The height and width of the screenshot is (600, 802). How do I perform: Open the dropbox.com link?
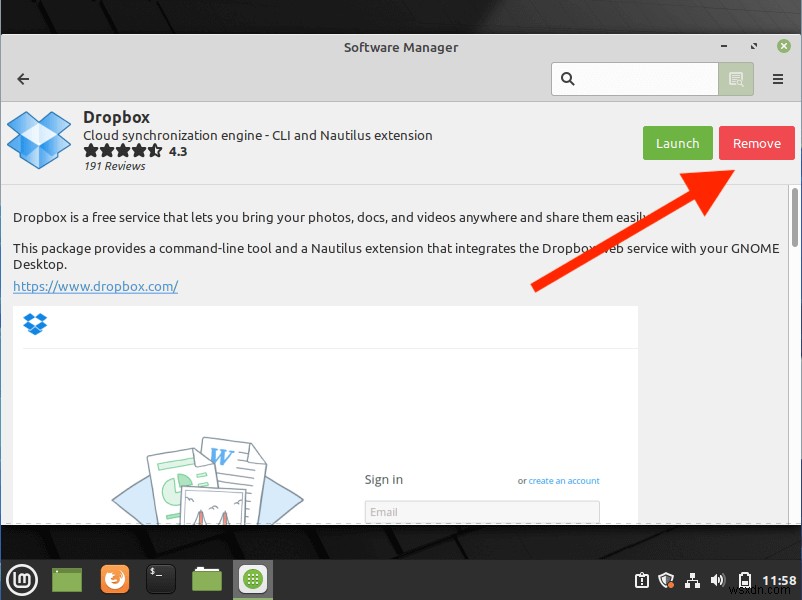[95, 286]
